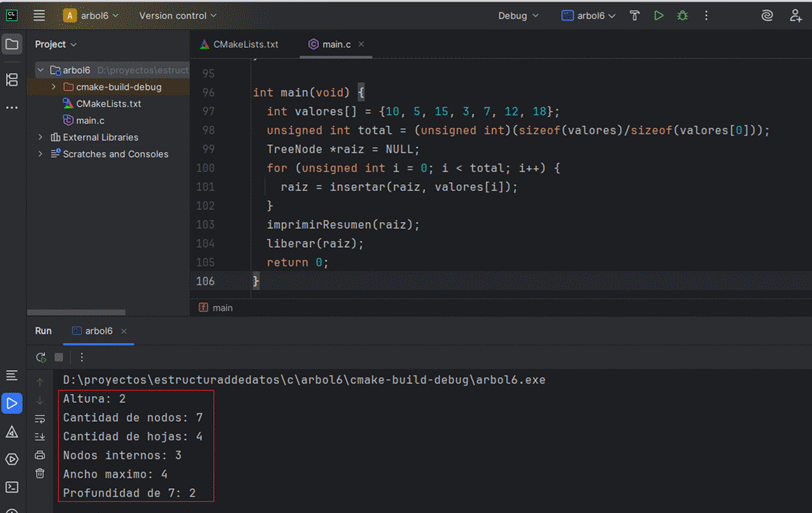Open the Debug build profile dropdown
This screenshot has width=812, height=513.
click(x=518, y=16)
